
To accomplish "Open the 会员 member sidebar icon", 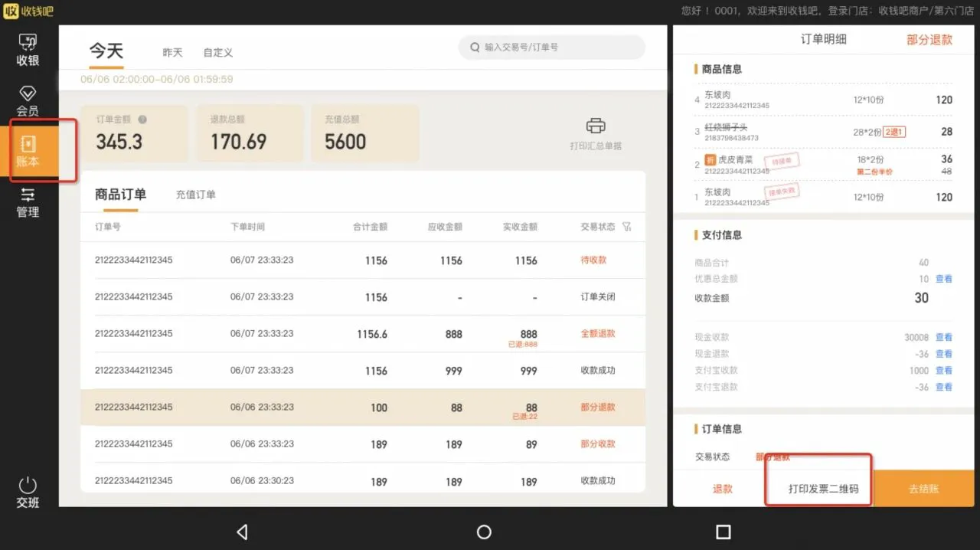I will coord(28,101).
